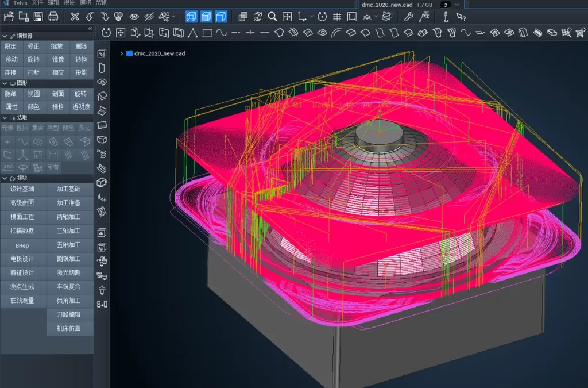Viewport: 588px width, 388px height.
Task: Click the refresh/regenerate arrows icon
Action: pos(258,17)
